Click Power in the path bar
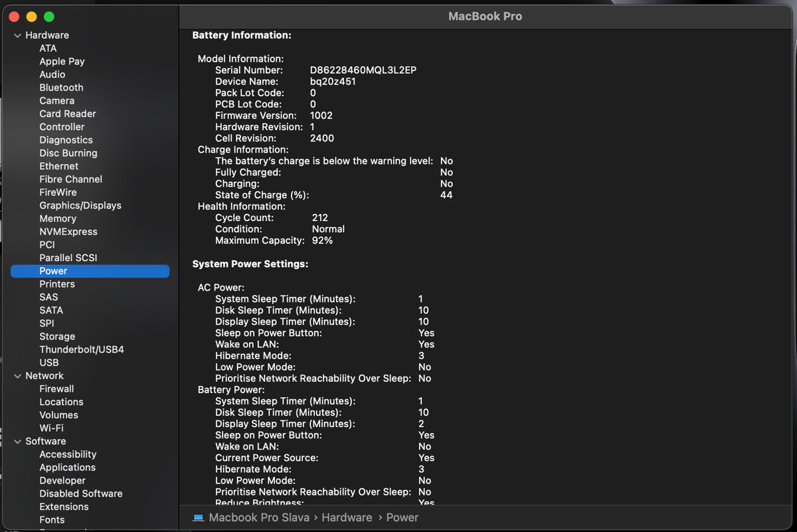The image size is (797, 532). 402,517
